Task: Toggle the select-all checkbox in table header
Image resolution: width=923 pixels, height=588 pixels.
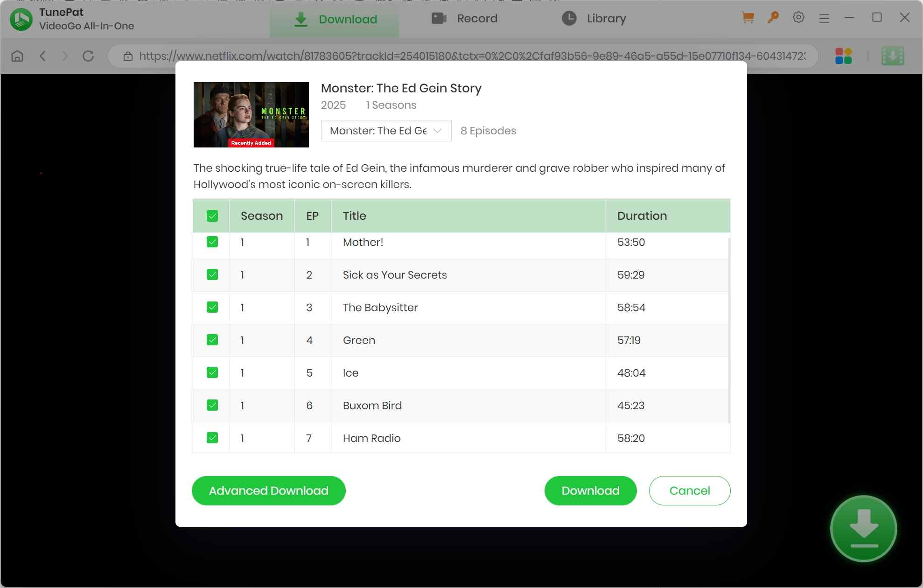Action: pyautogui.click(x=212, y=216)
